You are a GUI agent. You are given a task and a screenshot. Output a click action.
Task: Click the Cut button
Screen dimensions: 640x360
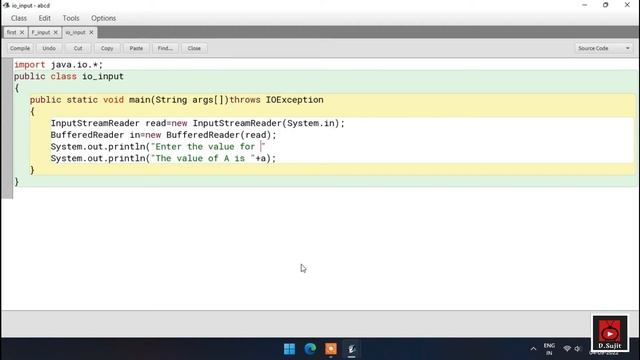pyautogui.click(x=78, y=48)
